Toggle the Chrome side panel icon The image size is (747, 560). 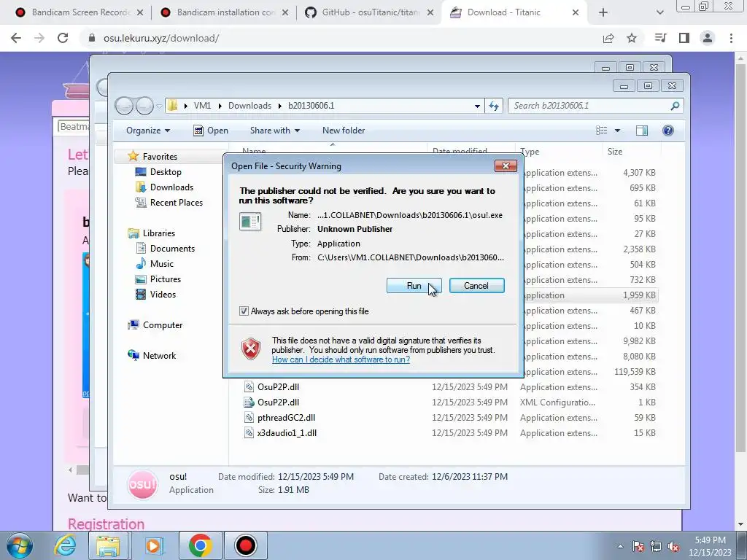click(x=684, y=38)
